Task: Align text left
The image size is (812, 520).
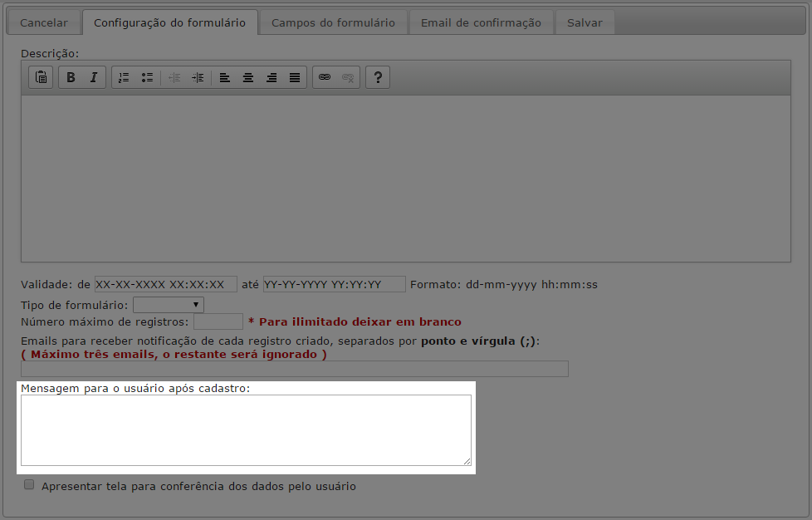Action: coord(225,77)
